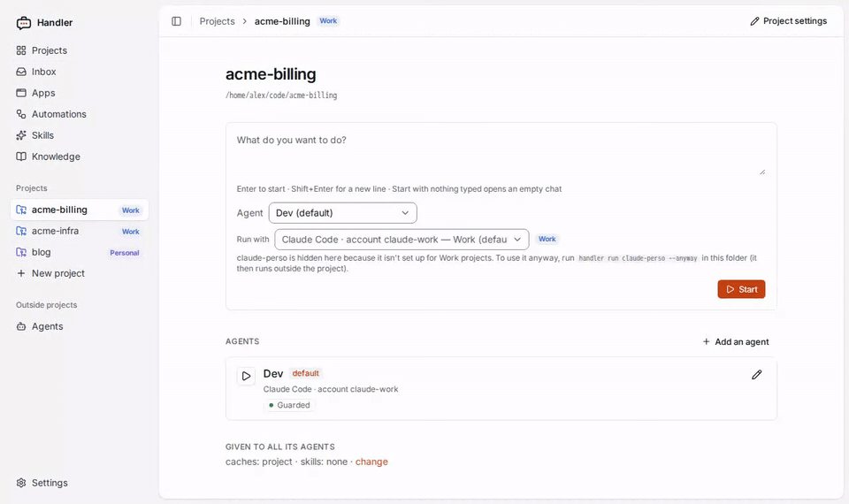
Task: Select the blog project
Action: pos(79,252)
